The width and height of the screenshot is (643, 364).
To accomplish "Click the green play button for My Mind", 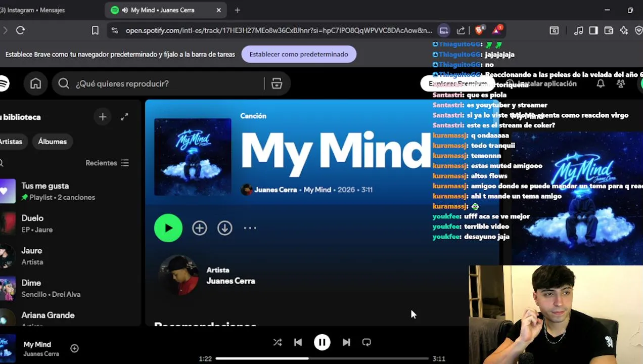I will click(x=168, y=228).
